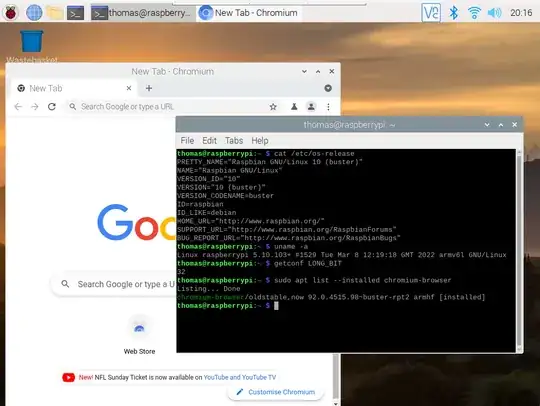Open terminal Tabs menu

coord(234,140)
